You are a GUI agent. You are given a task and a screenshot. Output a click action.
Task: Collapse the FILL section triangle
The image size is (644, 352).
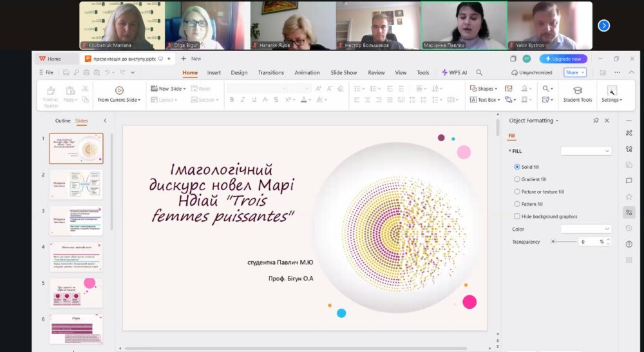(510, 151)
